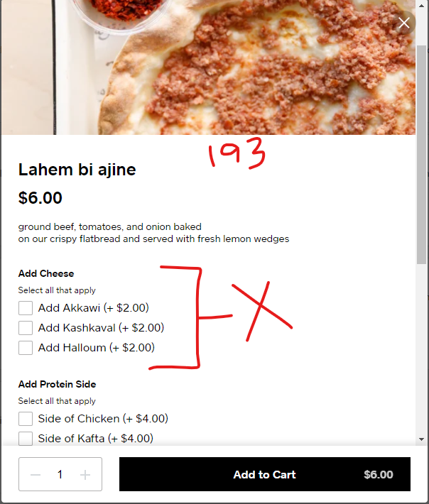Image resolution: width=429 pixels, height=504 pixels.
Task: Close the Lahem bi ajine dialog
Action: [404, 23]
